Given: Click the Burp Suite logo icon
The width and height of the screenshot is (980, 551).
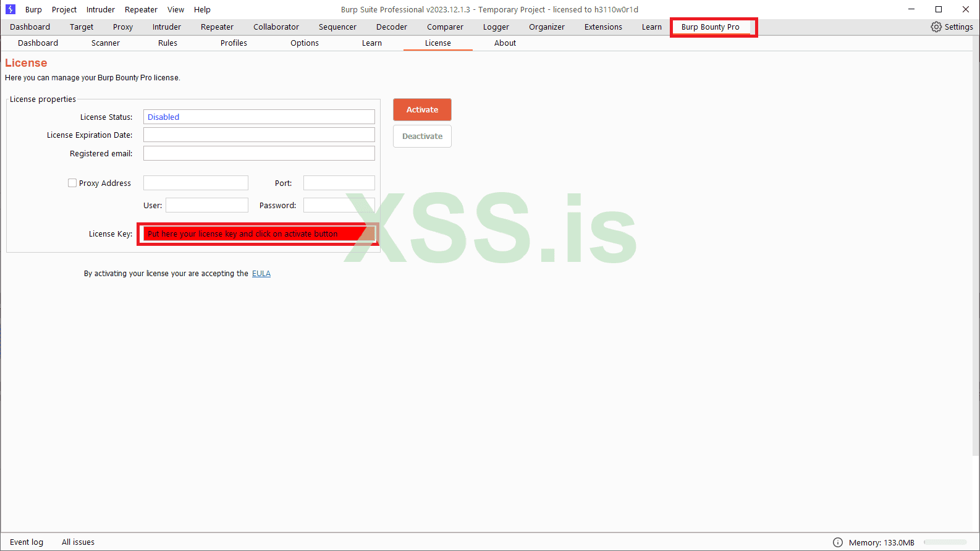Looking at the screenshot, I should 10,9.
